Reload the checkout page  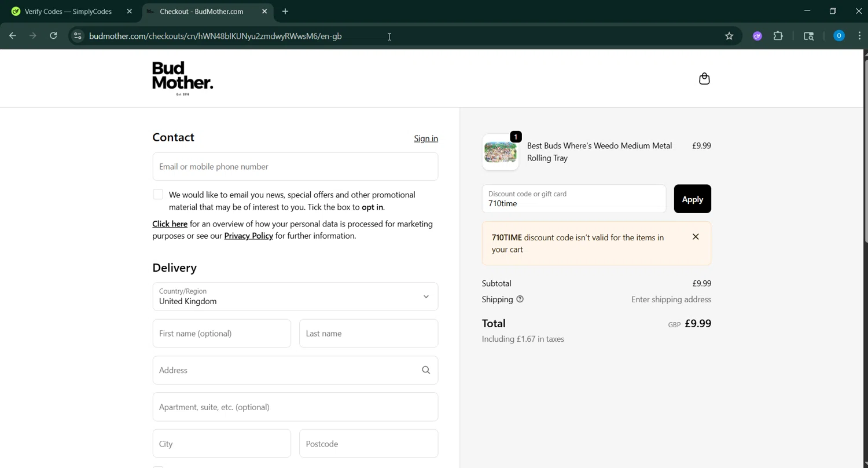pyautogui.click(x=53, y=36)
